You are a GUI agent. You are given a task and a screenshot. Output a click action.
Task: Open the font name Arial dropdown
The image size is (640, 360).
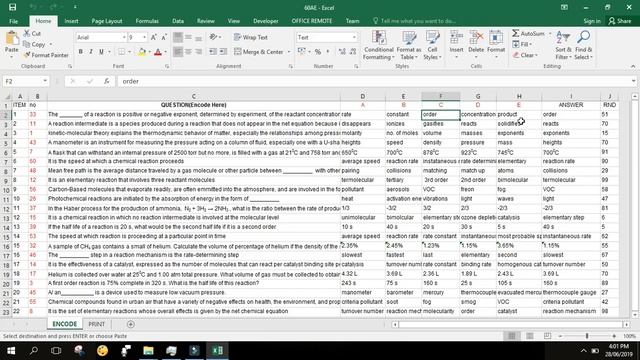tap(124, 37)
